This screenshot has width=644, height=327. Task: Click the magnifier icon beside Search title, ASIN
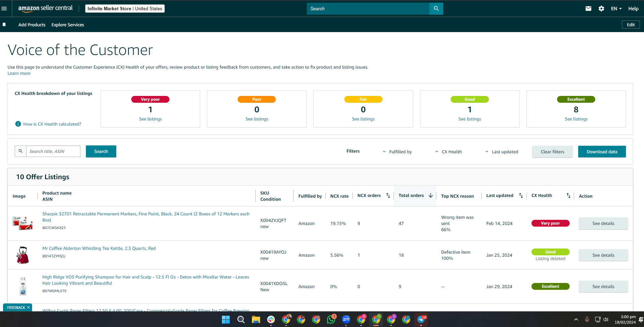(x=20, y=151)
